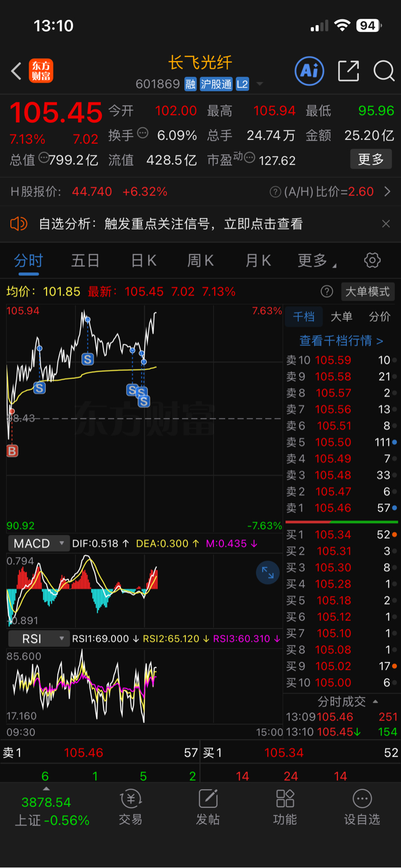Tap bottom 买1 105.34 quote bar
The height and width of the screenshot is (868, 401).
click(301, 753)
